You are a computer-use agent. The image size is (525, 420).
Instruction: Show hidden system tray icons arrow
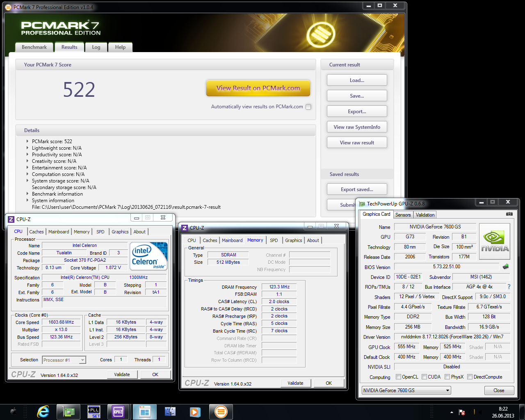452,412
